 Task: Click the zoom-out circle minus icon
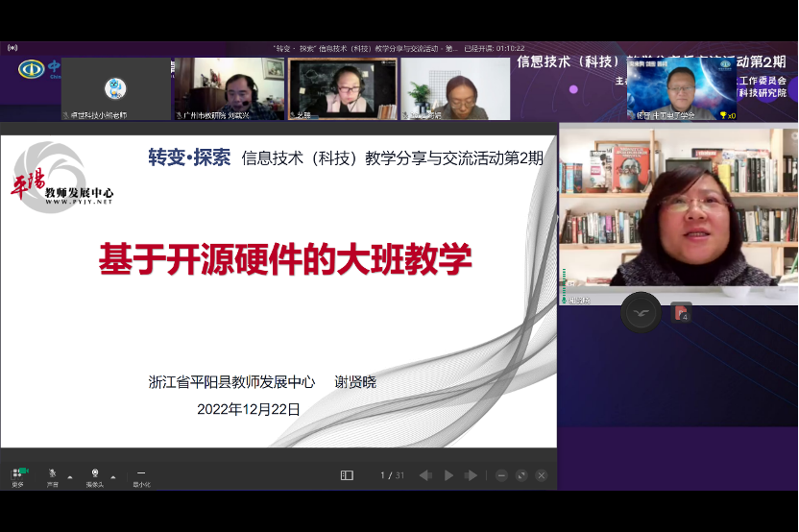coord(501,475)
